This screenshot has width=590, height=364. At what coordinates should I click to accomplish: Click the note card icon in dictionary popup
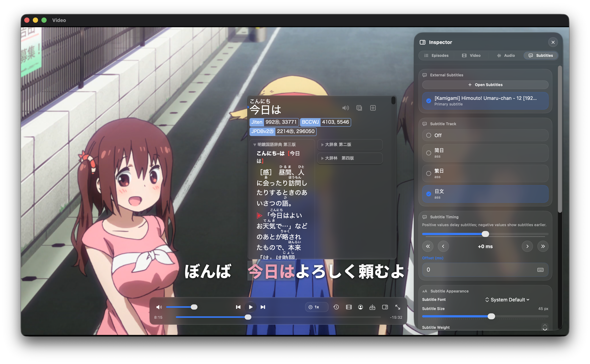point(359,108)
